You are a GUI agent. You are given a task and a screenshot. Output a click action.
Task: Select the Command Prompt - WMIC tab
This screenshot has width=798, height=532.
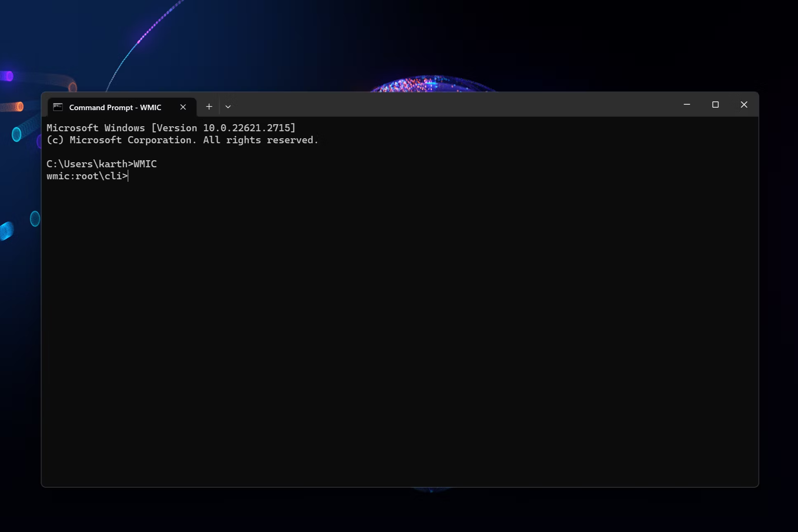pyautogui.click(x=122, y=107)
